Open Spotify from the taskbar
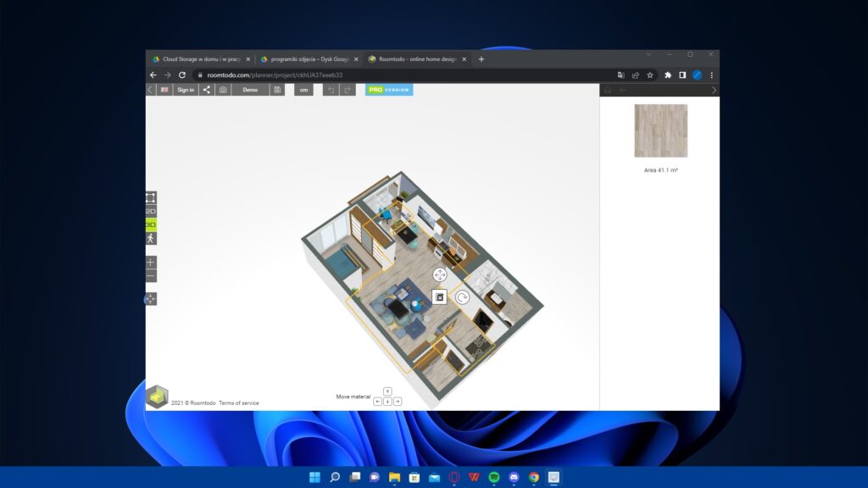868x488 pixels. point(494,477)
